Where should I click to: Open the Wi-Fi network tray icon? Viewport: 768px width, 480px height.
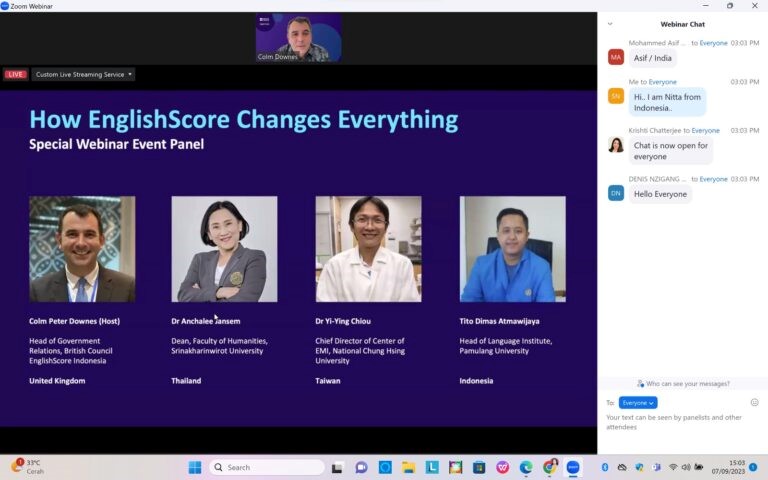[x=673, y=467]
